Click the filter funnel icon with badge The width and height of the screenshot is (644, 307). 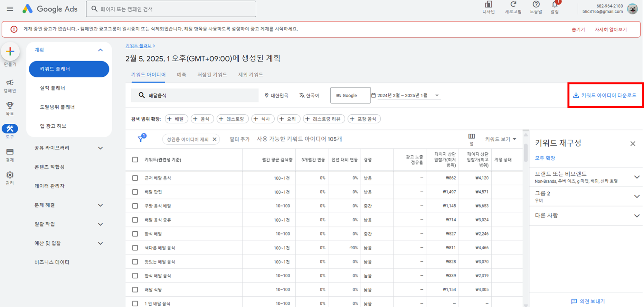pos(141,138)
